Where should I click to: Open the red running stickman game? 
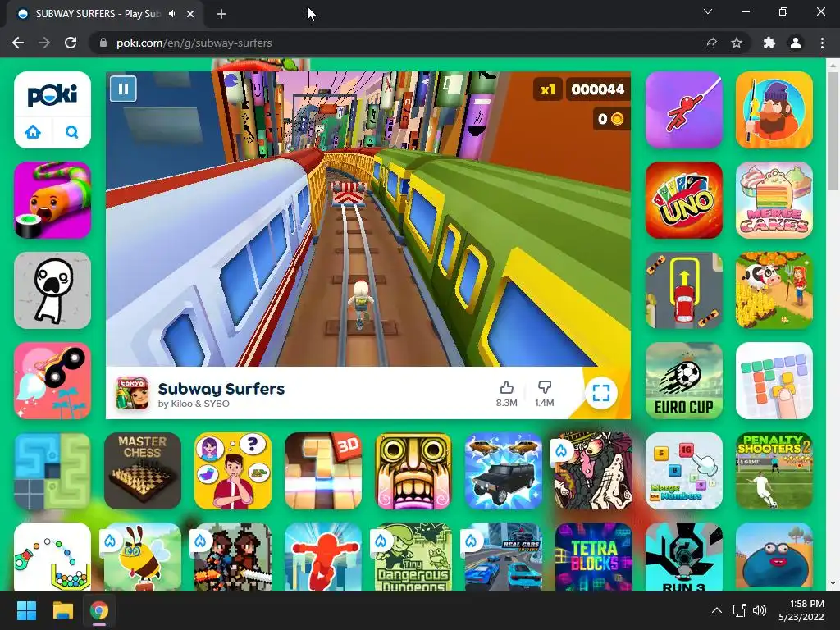point(323,557)
